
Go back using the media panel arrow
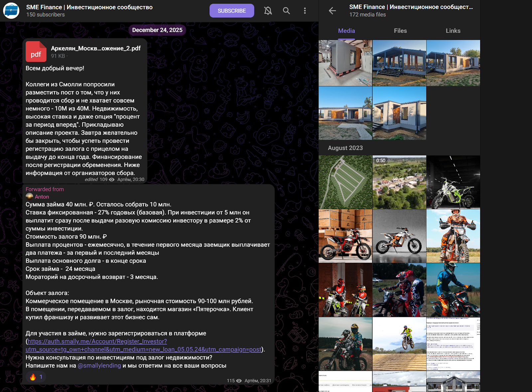coord(332,11)
